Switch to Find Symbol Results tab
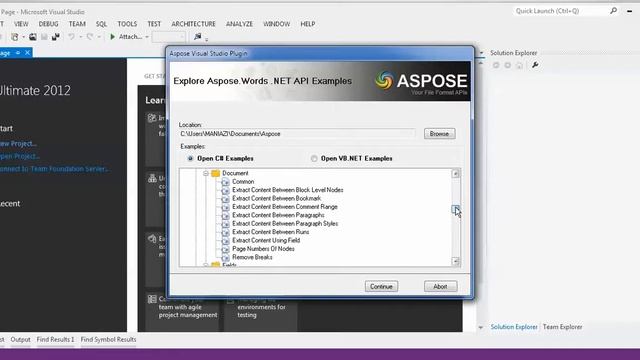 pos(108,340)
